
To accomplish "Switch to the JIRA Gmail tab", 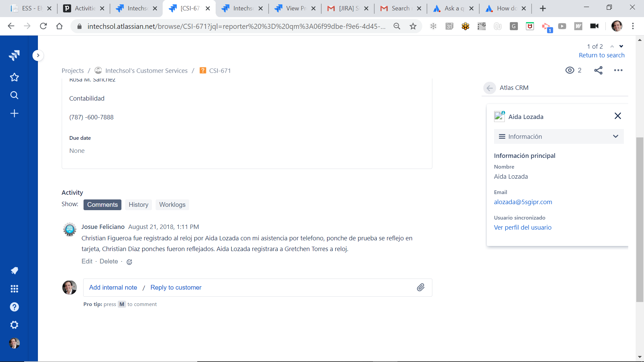I will (347, 8).
